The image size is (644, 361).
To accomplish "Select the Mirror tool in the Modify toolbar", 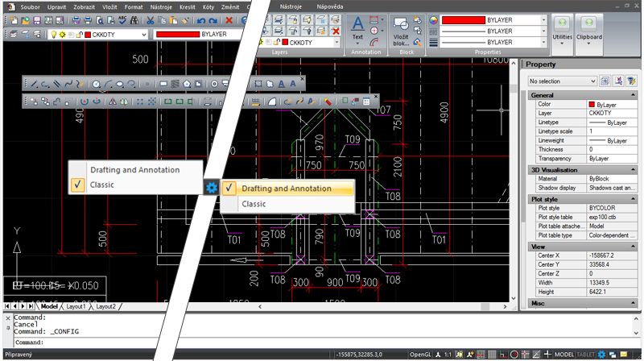I will [x=112, y=102].
